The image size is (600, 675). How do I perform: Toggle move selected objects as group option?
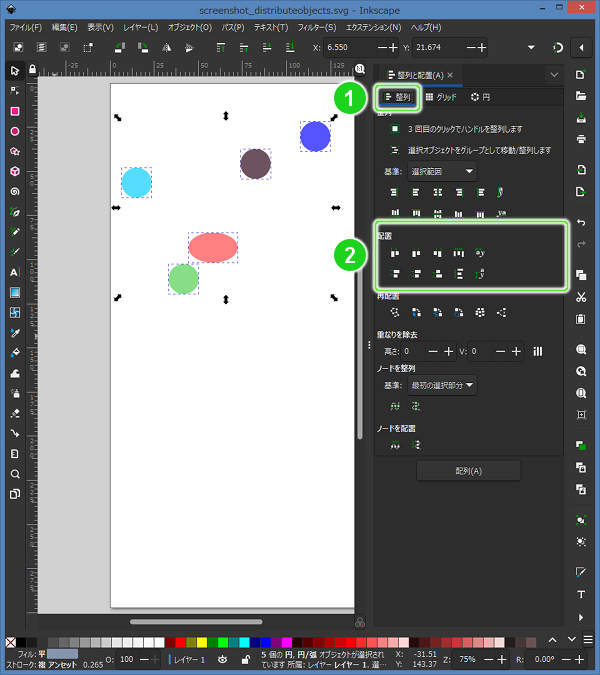[396, 150]
